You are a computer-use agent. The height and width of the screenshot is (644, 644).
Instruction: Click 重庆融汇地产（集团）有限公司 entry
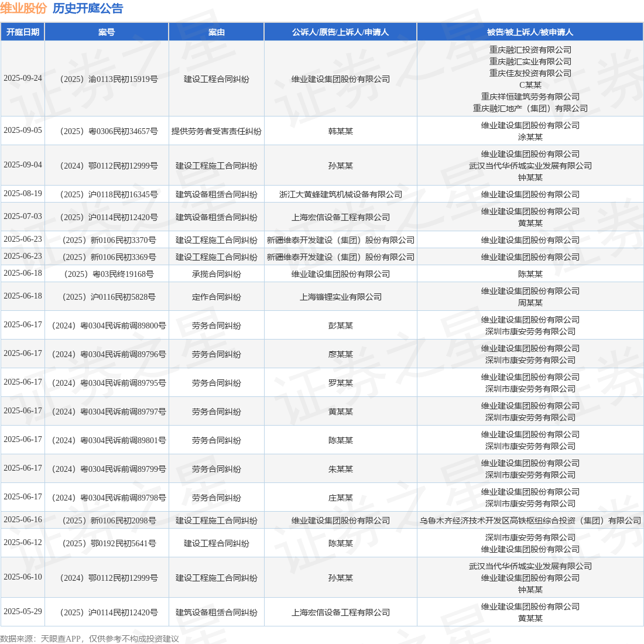coord(530,108)
